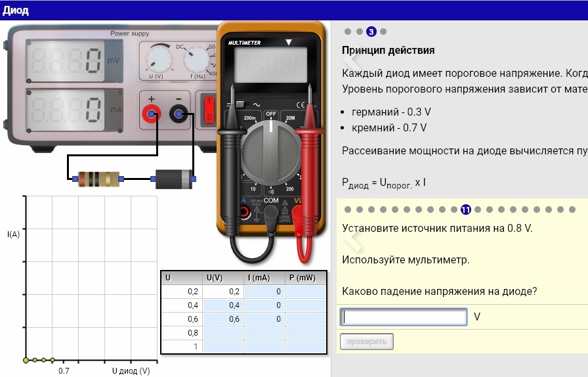This screenshot has height=377, width=588.
Task: Click the empty U(V) cell in row 0,8
Action: 223,333
